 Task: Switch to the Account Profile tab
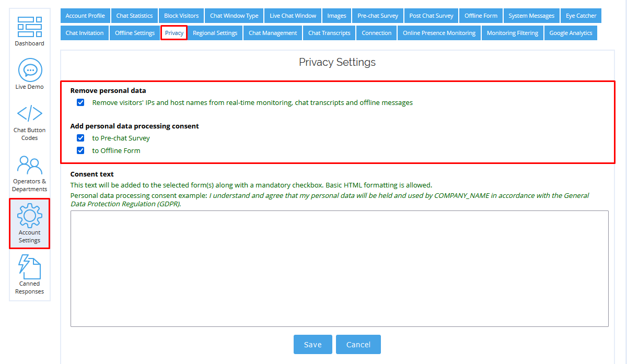tap(85, 16)
